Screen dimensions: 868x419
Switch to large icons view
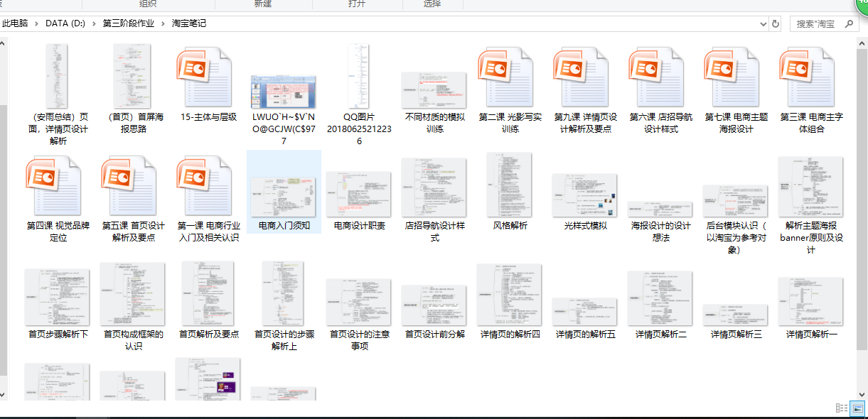click(857, 408)
